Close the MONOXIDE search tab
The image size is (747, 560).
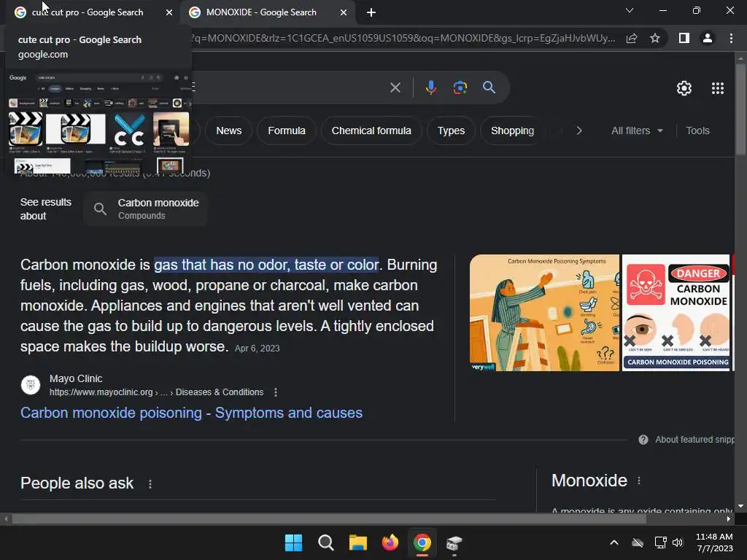point(344,12)
